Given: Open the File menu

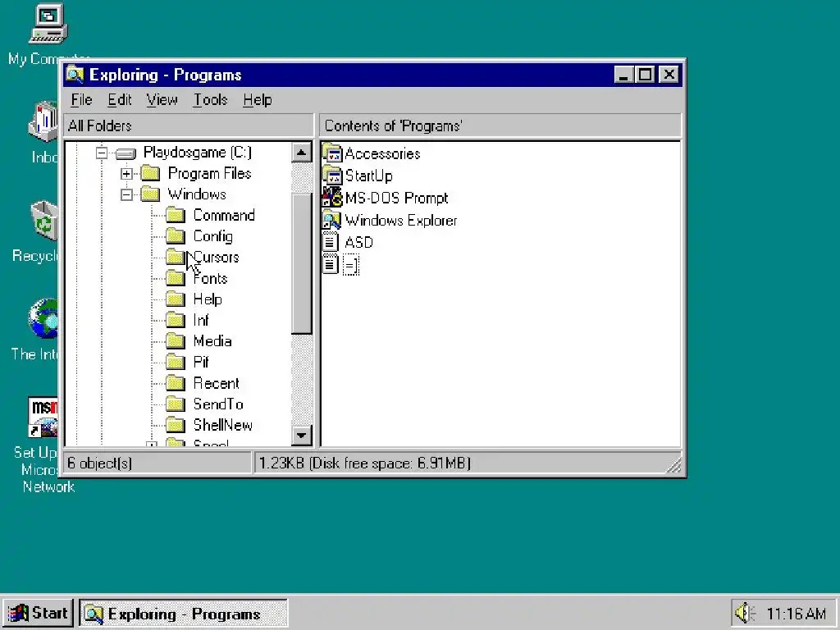Looking at the screenshot, I should [x=81, y=99].
